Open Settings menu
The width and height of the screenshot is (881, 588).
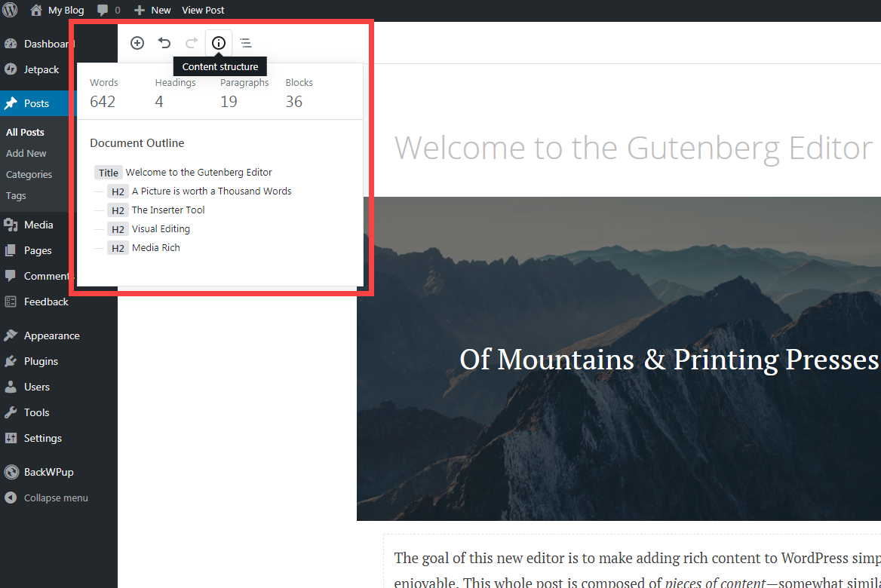pyautogui.click(x=43, y=438)
